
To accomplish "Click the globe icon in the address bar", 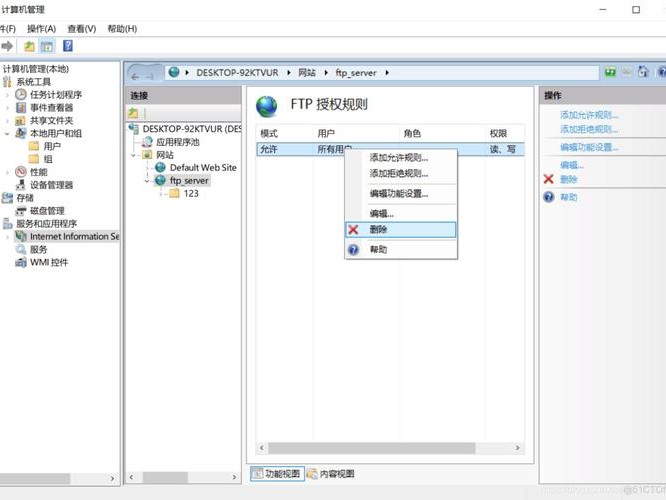I will pyautogui.click(x=174, y=72).
